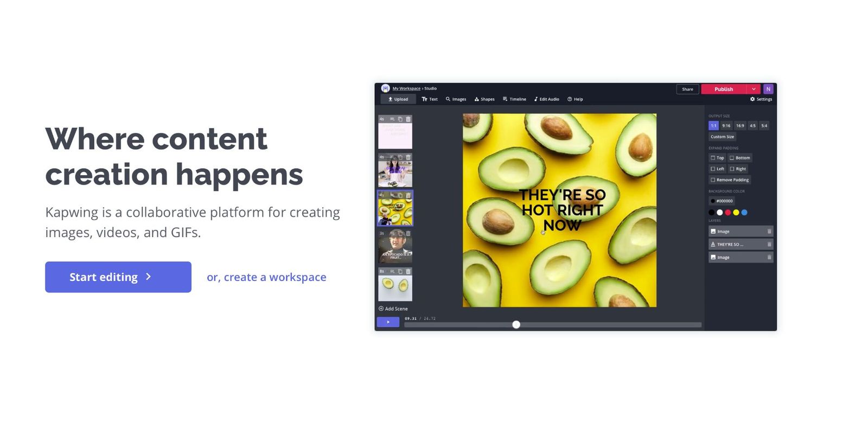Pick the yellow background color swatch

[736, 213]
